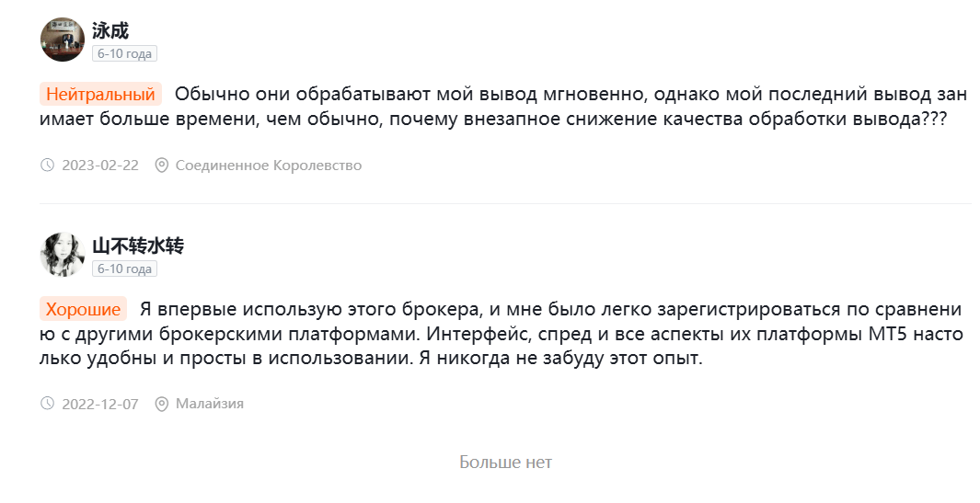Click the 6-10 года badge under 泳成

[124, 53]
